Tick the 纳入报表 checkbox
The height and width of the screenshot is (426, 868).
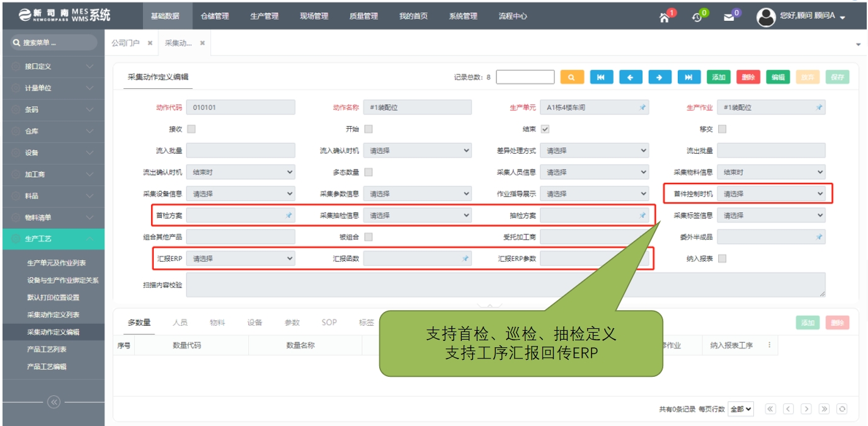click(722, 258)
